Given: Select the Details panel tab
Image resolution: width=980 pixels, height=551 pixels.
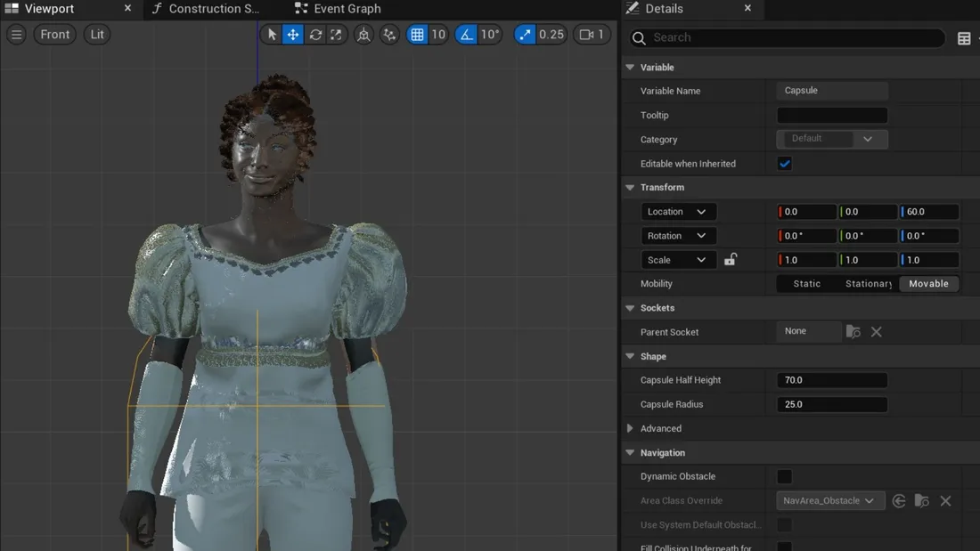Looking at the screenshot, I should tap(664, 9).
